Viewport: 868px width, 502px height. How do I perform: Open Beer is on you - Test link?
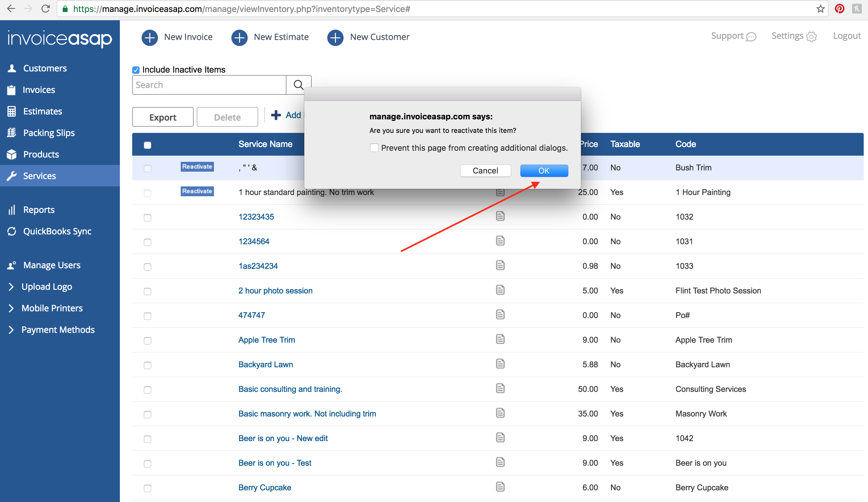point(275,463)
